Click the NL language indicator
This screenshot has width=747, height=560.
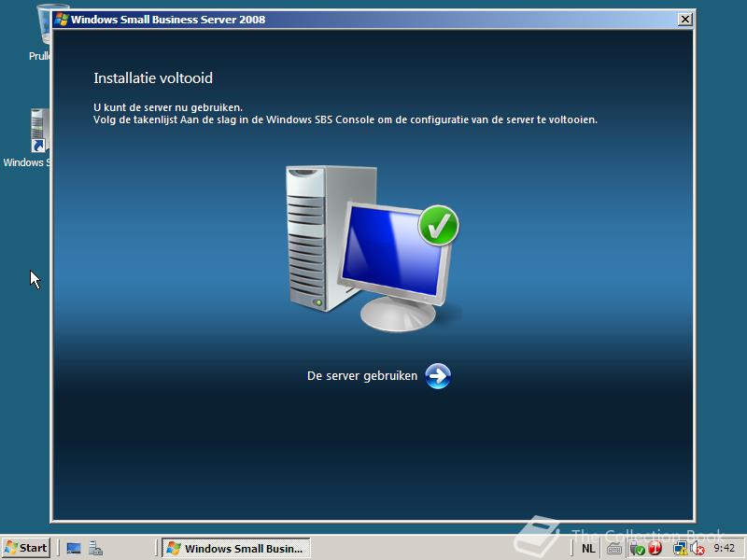[588, 549]
